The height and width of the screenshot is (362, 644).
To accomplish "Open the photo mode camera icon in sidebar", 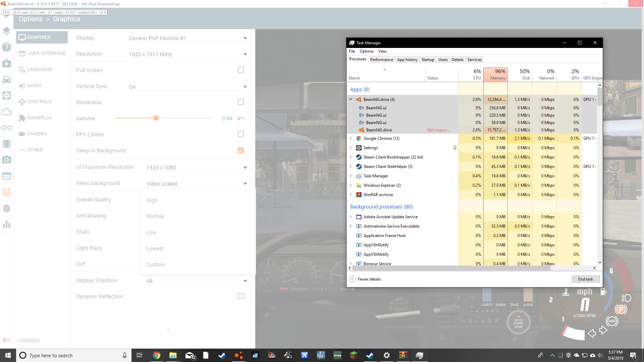I will click(x=6, y=160).
